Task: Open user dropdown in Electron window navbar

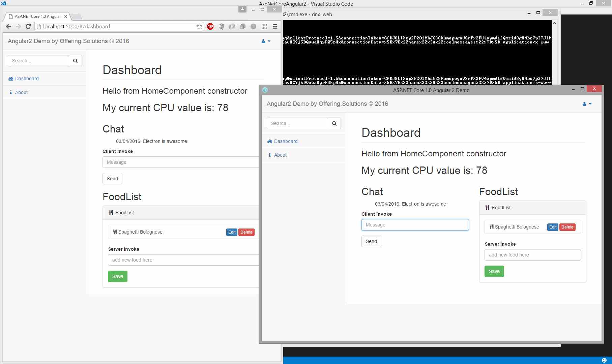Action: pos(587,104)
